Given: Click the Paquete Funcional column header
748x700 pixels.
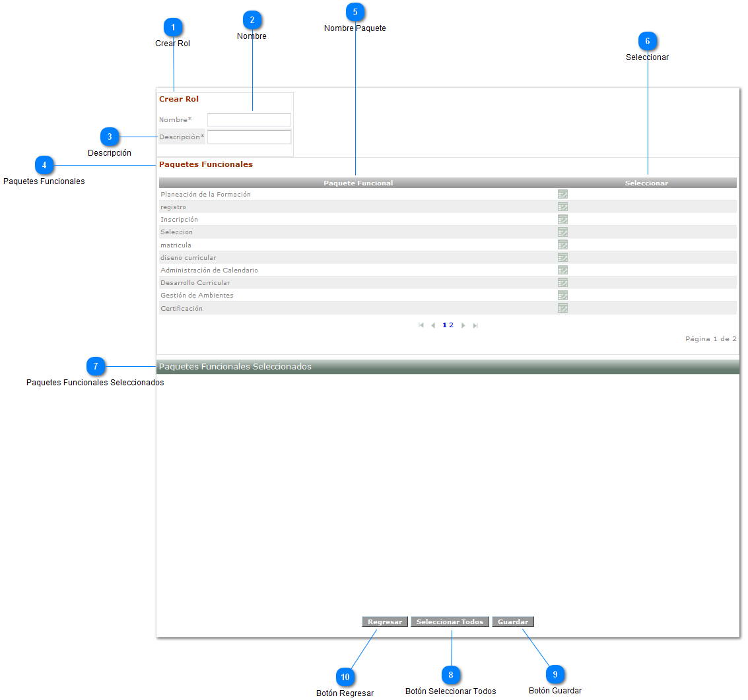Looking at the screenshot, I should (x=358, y=183).
